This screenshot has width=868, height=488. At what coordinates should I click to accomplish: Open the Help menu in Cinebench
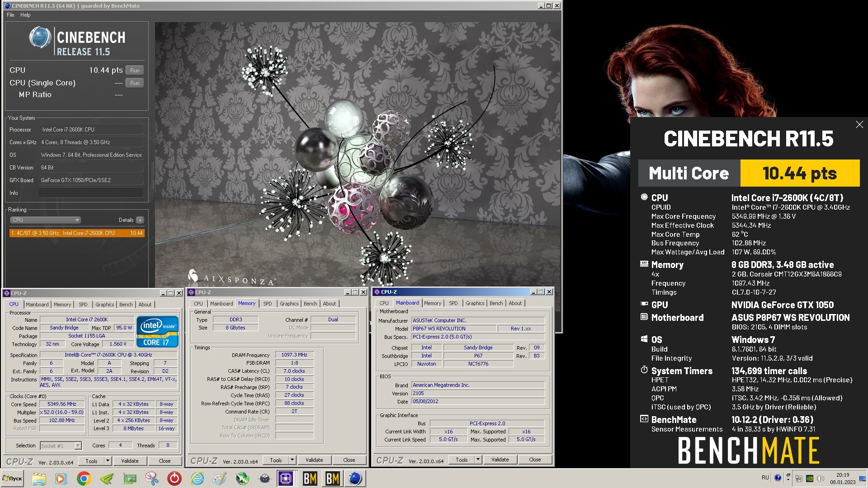[x=25, y=15]
